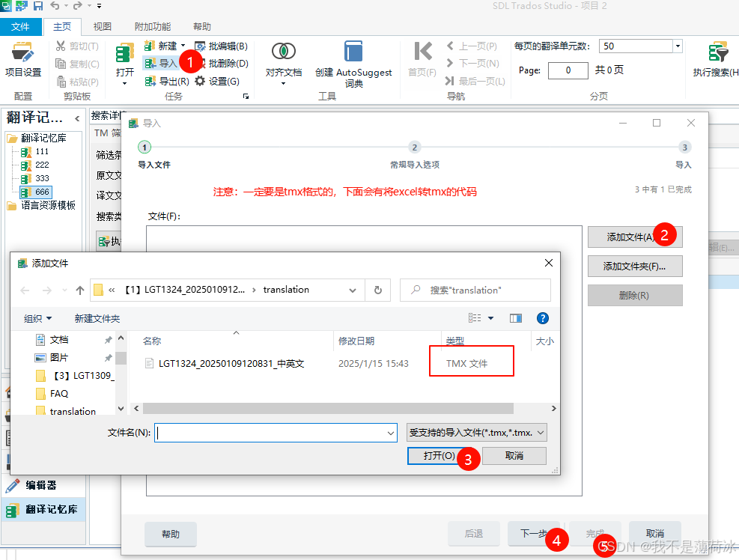739x560 pixels.
Task: Click the Save icon in title bar
Action: (38, 6)
